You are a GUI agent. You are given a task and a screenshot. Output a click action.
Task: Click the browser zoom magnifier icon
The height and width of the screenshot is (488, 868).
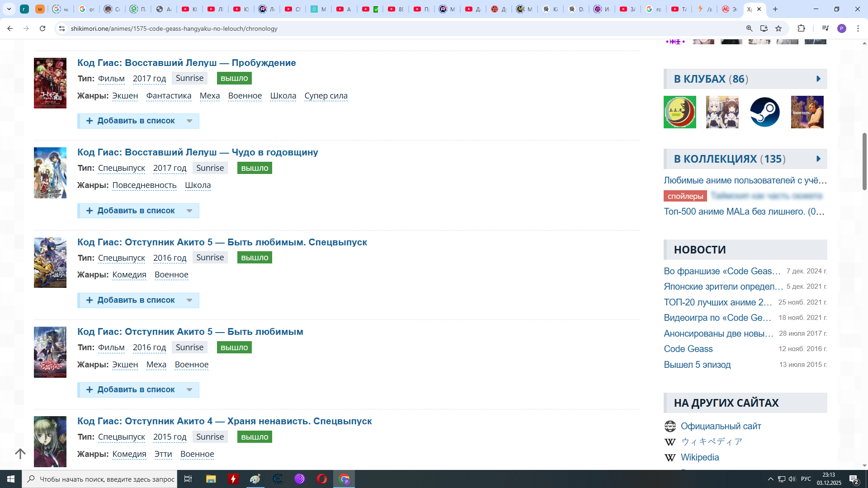coord(749,28)
